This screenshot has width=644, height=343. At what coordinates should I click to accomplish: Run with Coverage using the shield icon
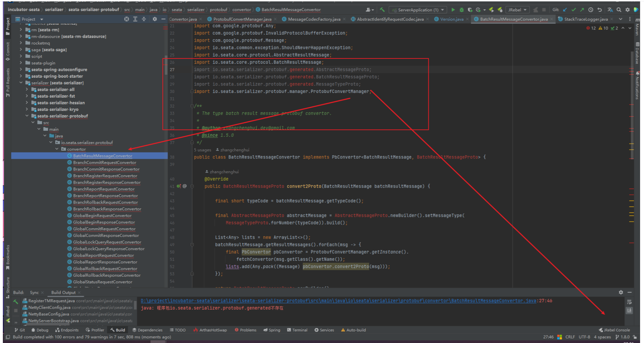[470, 10]
